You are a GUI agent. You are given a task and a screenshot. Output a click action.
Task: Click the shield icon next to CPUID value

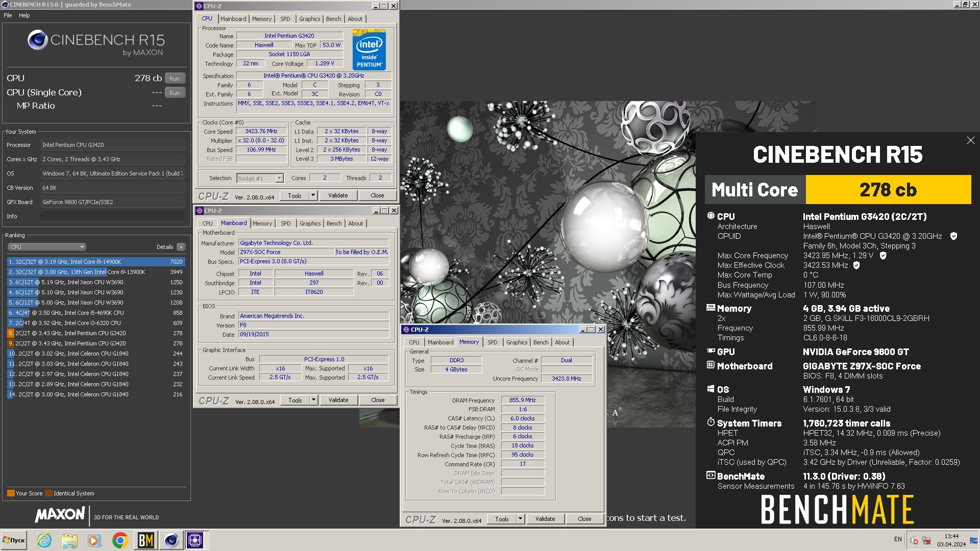(x=953, y=236)
